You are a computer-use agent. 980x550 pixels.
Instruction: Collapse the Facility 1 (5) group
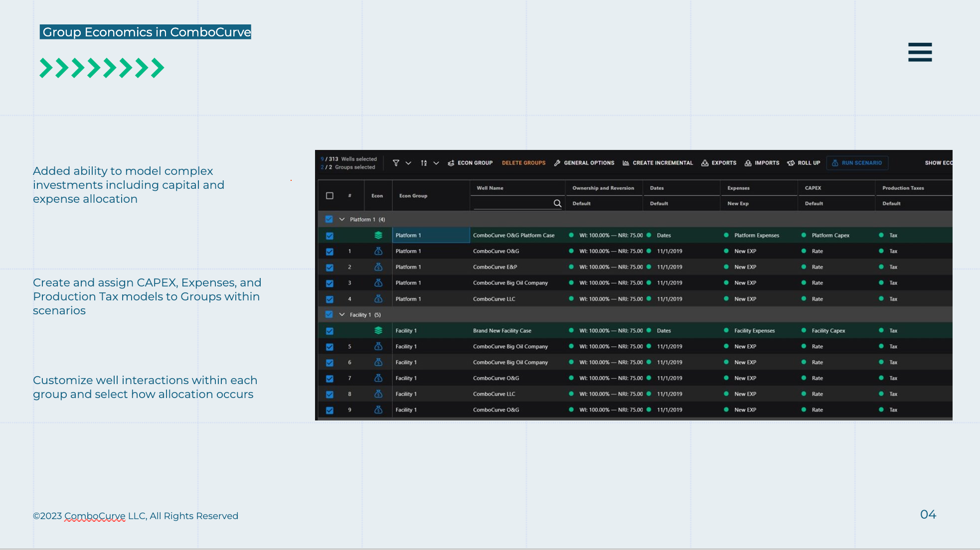pyautogui.click(x=342, y=314)
